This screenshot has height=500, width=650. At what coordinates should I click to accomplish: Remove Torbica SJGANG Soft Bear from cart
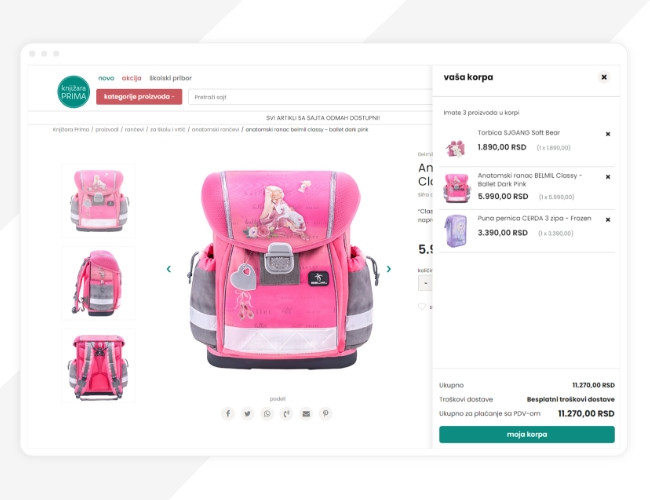608,134
